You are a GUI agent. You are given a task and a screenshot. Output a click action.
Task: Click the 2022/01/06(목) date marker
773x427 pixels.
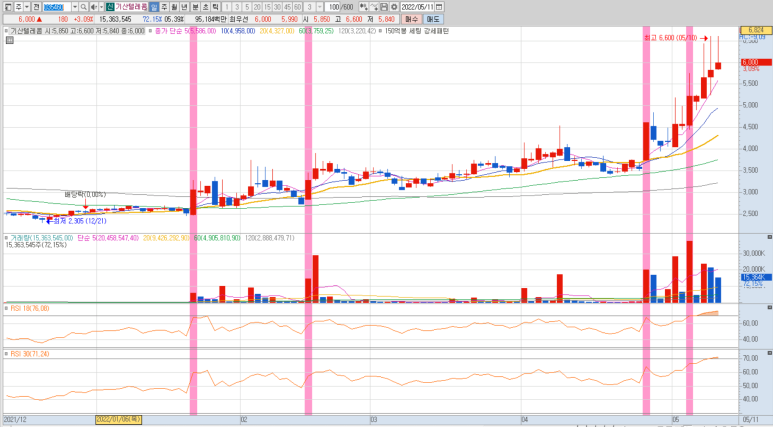(x=118, y=419)
